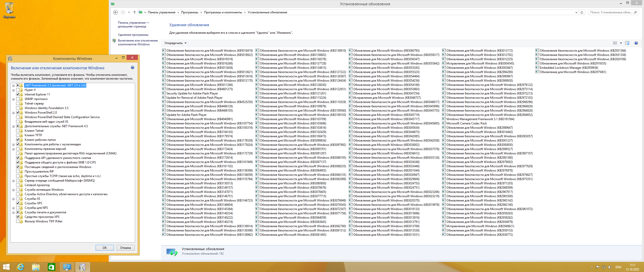644x272 pixels.
Task: Enable the Hyper-V checkbox
Action: coord(18,90)
